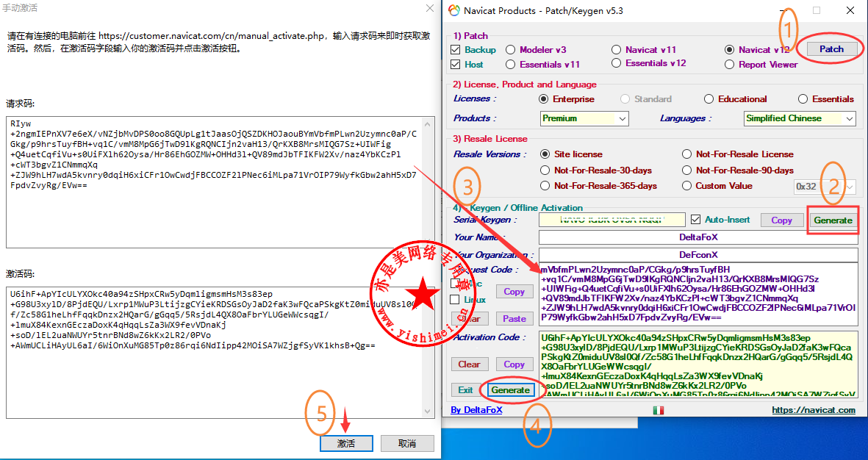Click the "请求码:" label
Viewport: 868px width, 460px height.
pyautogui.click(x=20, y=104)
